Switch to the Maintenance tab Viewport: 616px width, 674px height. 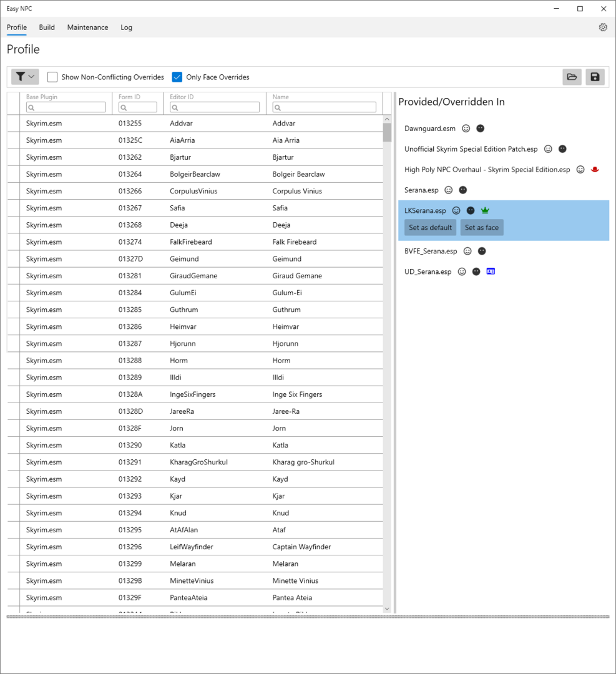point(88,27)
